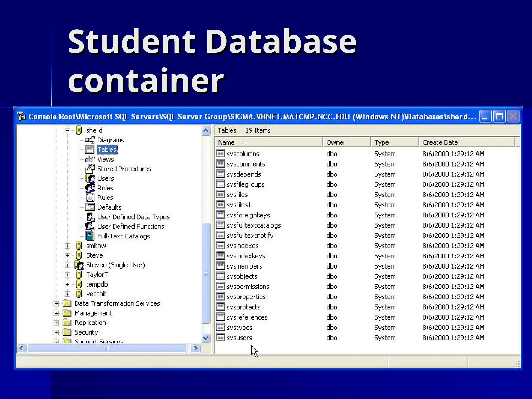Select the Full-Text Catalogs icon
The width and height of the screenshot is (532, 399).
[90, 236]
